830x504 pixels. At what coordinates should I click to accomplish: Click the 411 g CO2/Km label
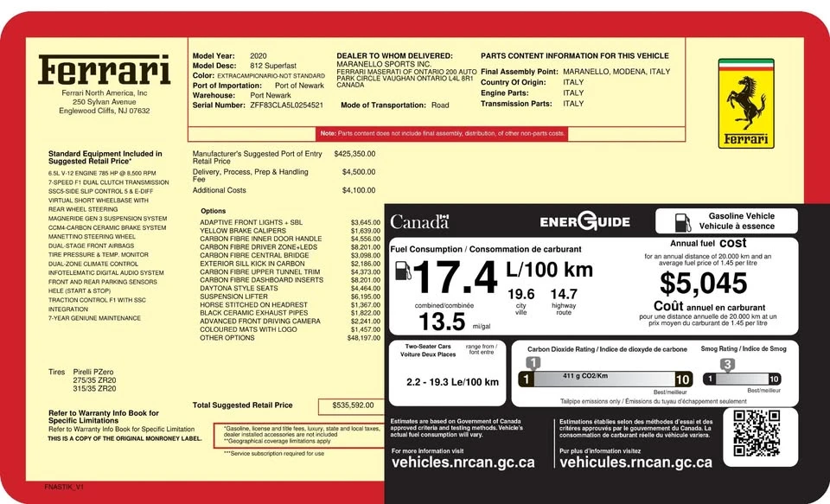pyautogui.click(x=585, y=376)
